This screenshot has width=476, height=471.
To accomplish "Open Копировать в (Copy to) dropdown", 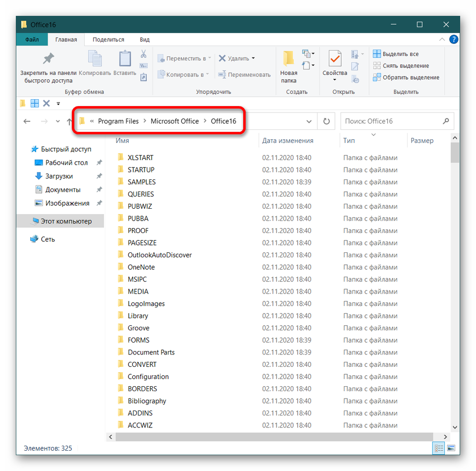I will (183, 74).
